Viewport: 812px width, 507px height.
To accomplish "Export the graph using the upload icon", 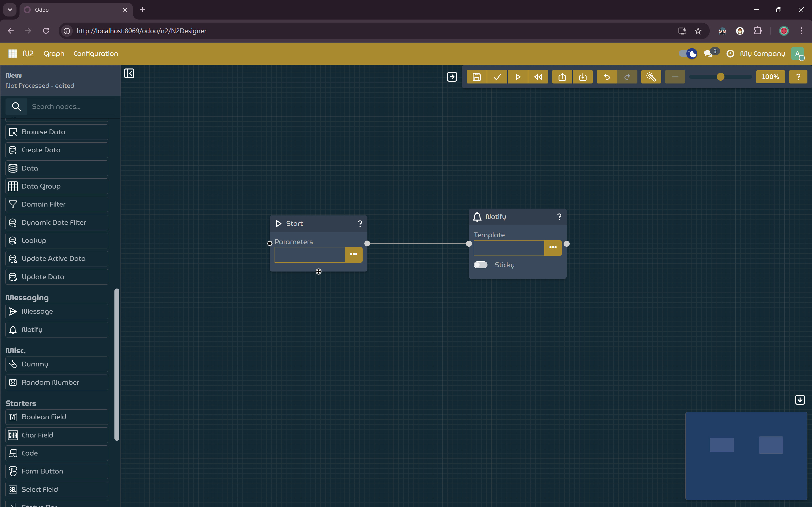I will pyautogui.click(x=562, y=77).
